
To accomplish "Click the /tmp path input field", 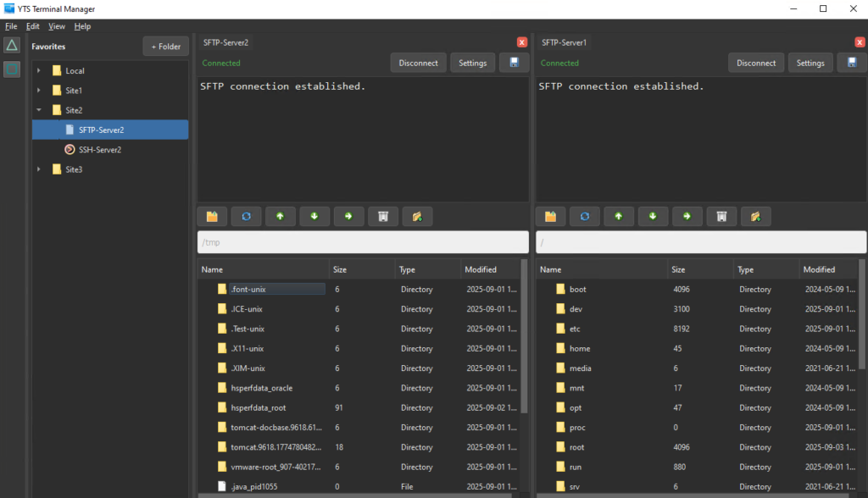I will [x=363, y=242].
